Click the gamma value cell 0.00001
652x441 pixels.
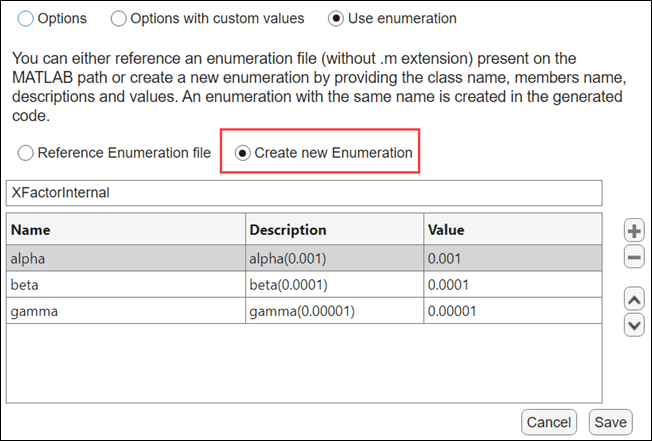pos(511,311)
